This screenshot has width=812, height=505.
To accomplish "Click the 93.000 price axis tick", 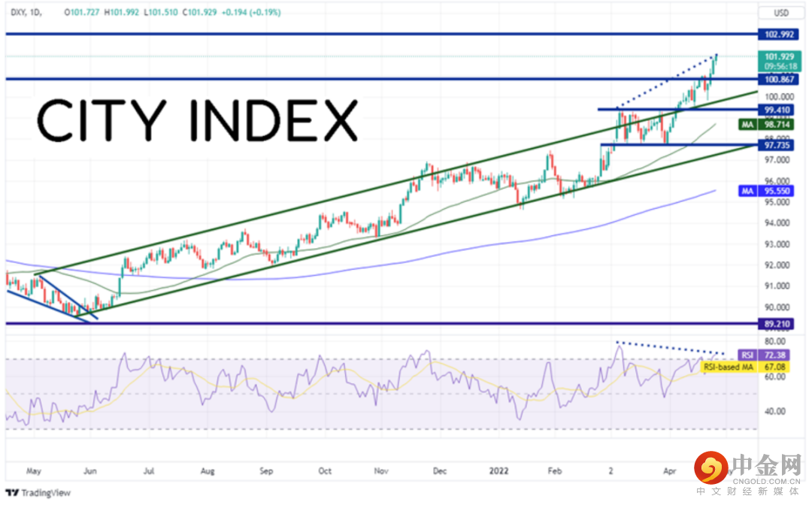I will [777, 244].
